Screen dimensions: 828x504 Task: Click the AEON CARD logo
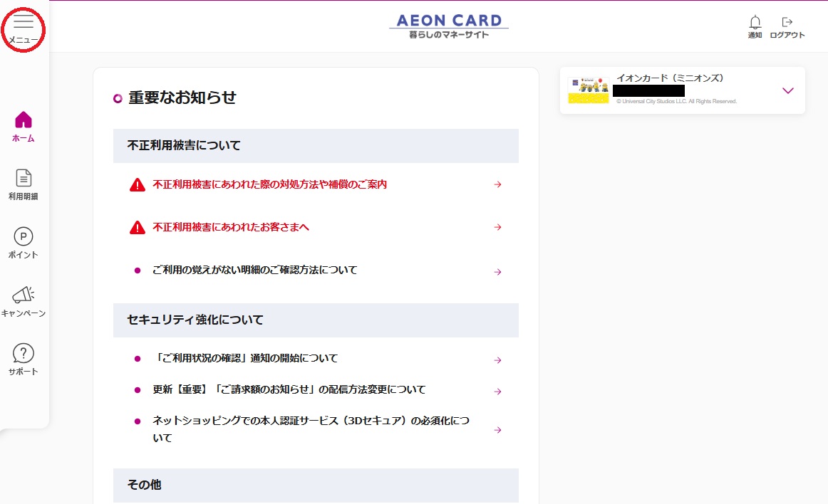pyautogui.click(x=449, y=26)
